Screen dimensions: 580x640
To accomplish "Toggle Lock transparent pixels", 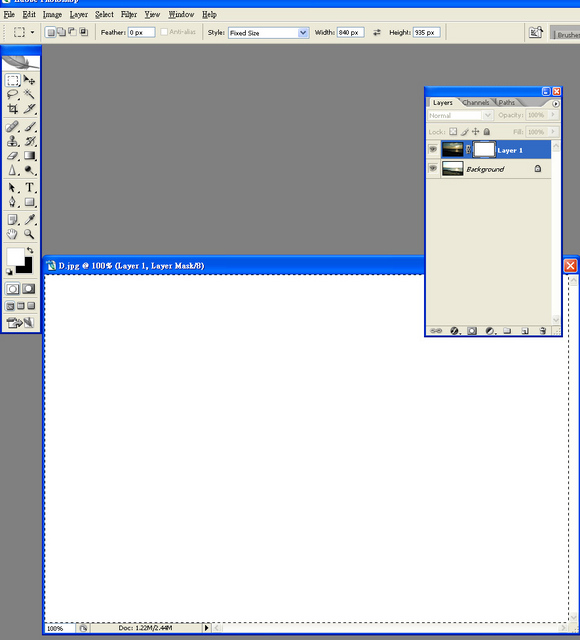I will (x=453, y=131).
